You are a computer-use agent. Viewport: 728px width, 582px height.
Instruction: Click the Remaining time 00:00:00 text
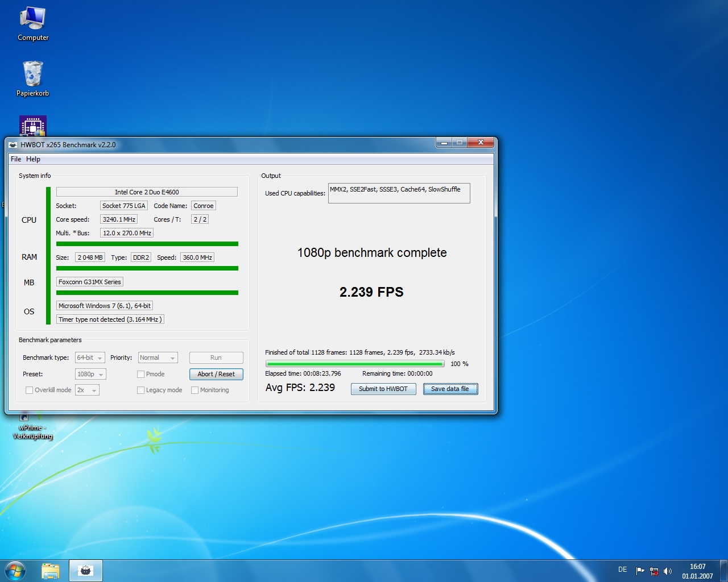tap(398, 373)
